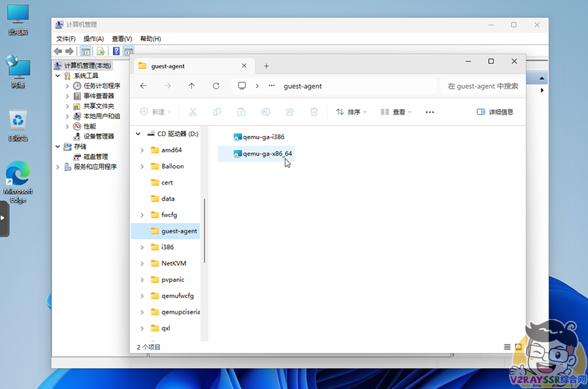Open the See more (...) toolbar menu
This screenshot has height=389, width=588.
[429, 112]
